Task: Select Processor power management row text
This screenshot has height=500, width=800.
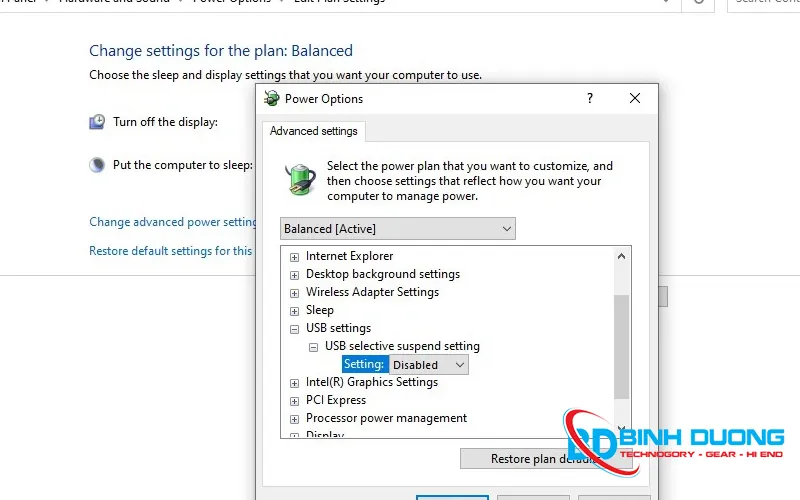Action: pos(386,418)
